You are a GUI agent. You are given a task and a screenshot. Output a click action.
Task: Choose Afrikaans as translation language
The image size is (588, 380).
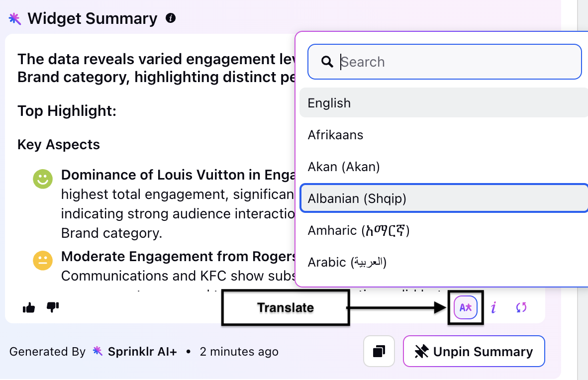(x=444, y=135)
